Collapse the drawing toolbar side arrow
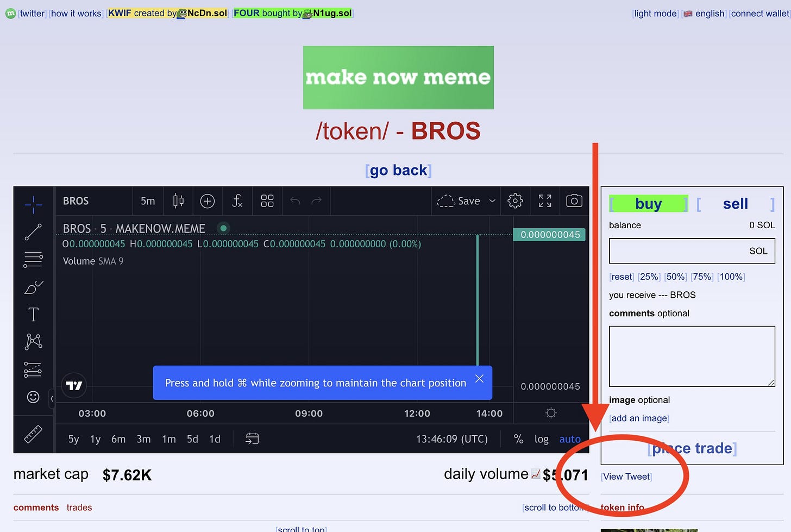Image resolution: width=791 pixels, height=532 pixels. [52, 399]
